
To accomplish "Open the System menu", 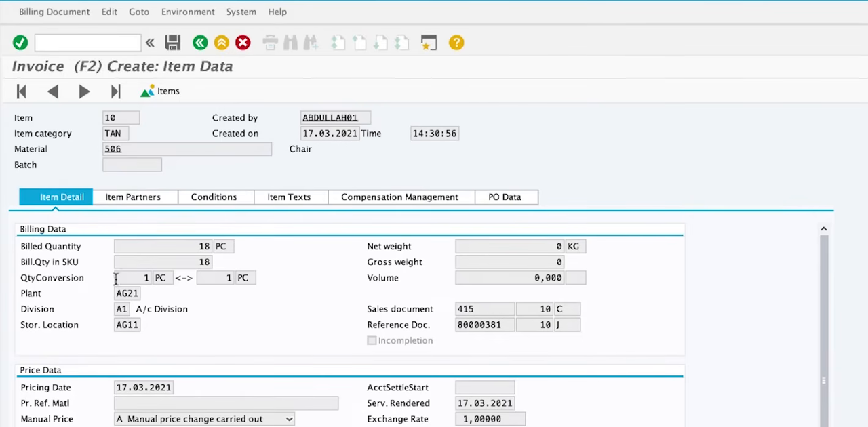I will click(x=241, y=12).
